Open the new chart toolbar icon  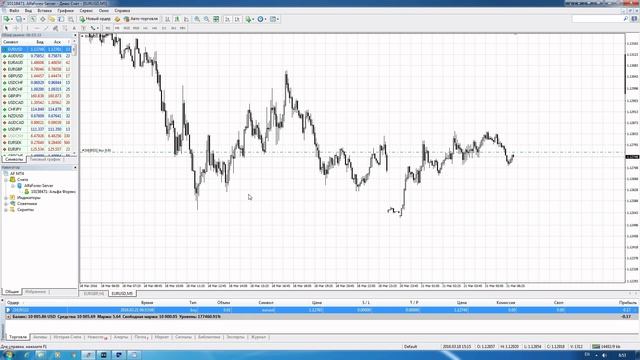tap(7, 19)
